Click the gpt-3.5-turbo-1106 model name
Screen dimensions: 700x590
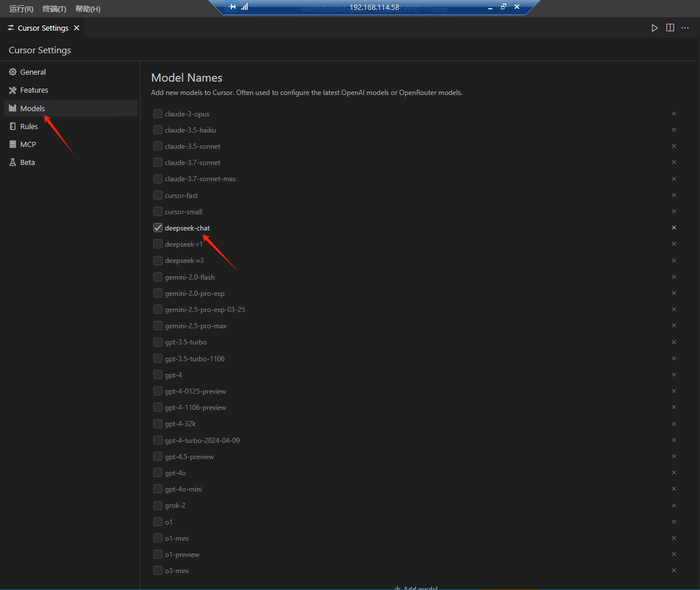(194, 358)
